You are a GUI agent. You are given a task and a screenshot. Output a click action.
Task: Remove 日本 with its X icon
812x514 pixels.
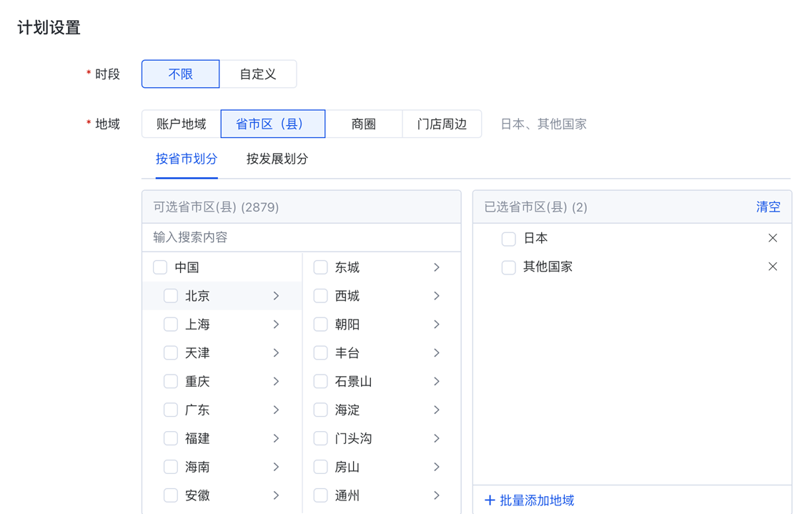pyautogui.click(x=772, y=238)
